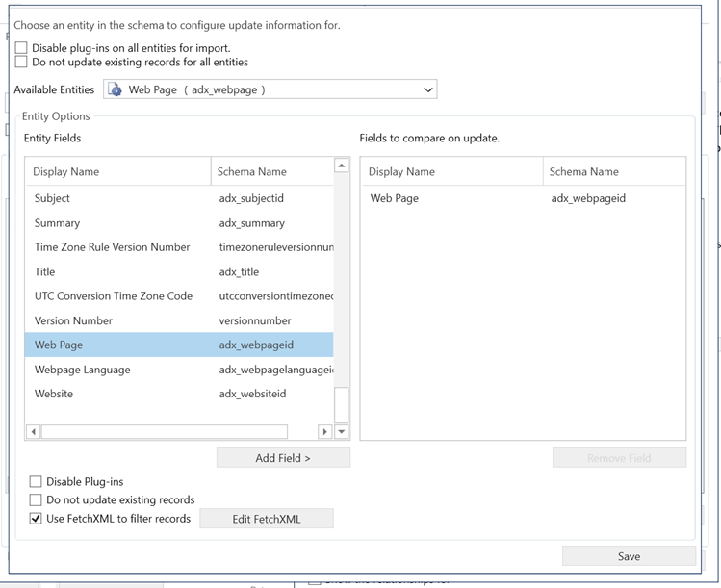The height and width of the screenshot is (588, 721).
Task: Check entity-level Do not update existing records
Action: 36,499
